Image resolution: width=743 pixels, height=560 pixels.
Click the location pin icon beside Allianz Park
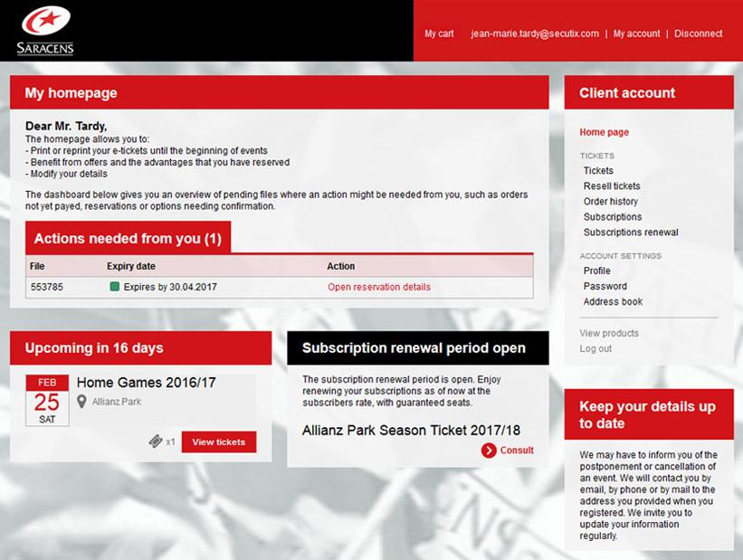coord(81,402)
